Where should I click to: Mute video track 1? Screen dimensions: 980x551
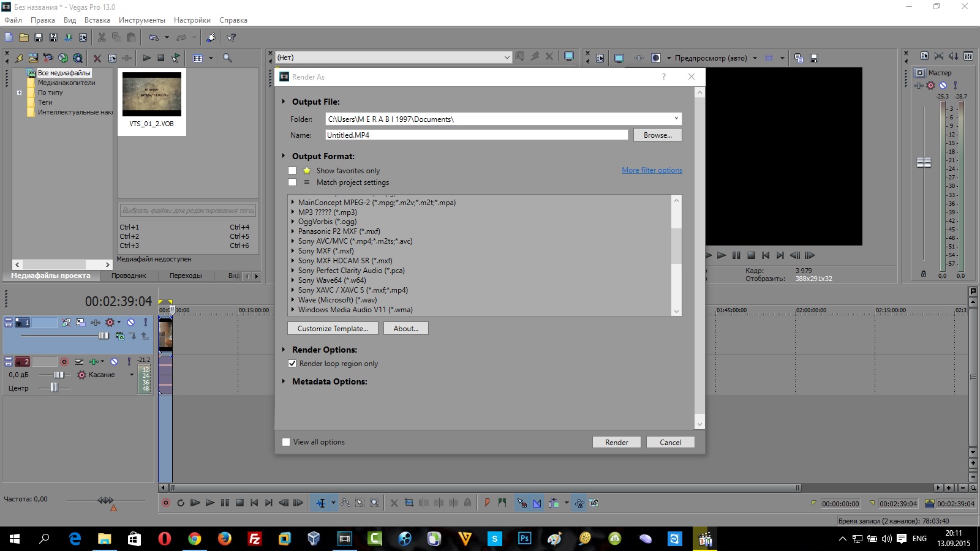[x=130, y=322]
